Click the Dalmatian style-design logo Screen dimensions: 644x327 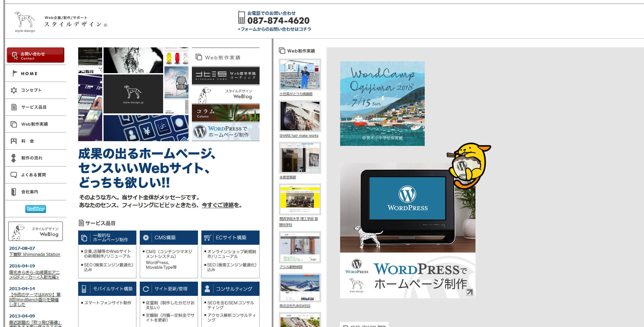click(25, 22)
